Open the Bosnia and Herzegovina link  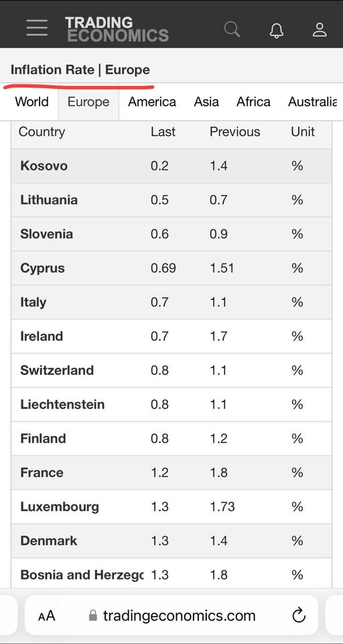(x=82, y=575)
